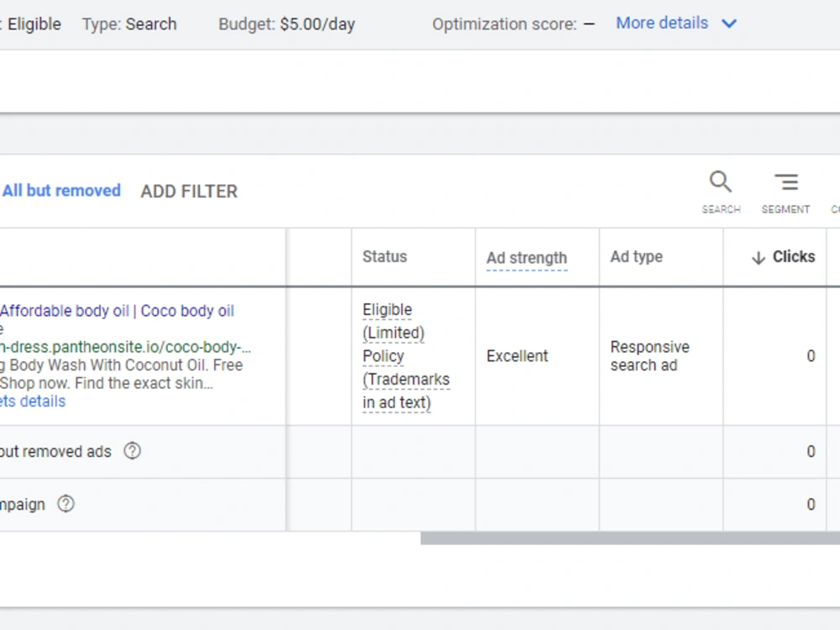
Task: Open the assets details link
Action: point(33,402)
